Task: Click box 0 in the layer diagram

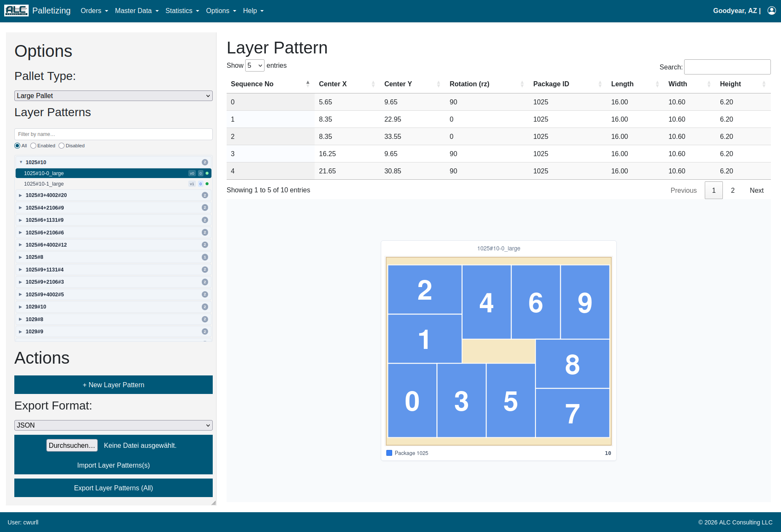Action: coord(412,400)
